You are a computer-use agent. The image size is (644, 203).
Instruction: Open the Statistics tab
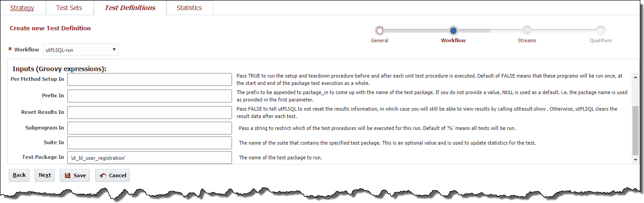tap(189, 8)
